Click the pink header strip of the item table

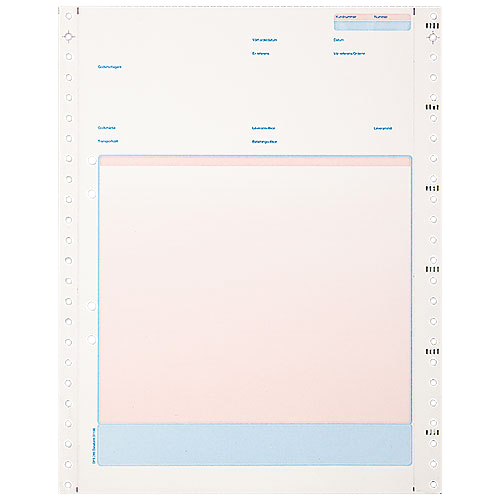click(255, 161)
